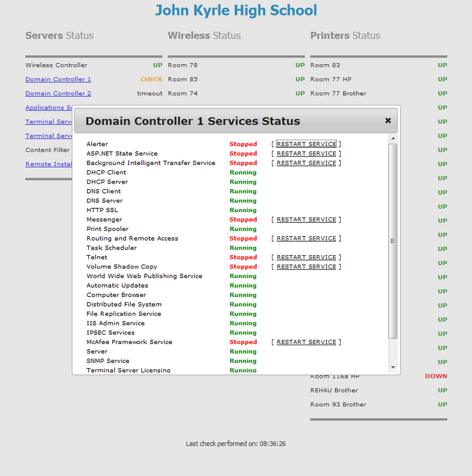
Task: Click the Stopped status next to Telnet
Action: coord(243,257)
